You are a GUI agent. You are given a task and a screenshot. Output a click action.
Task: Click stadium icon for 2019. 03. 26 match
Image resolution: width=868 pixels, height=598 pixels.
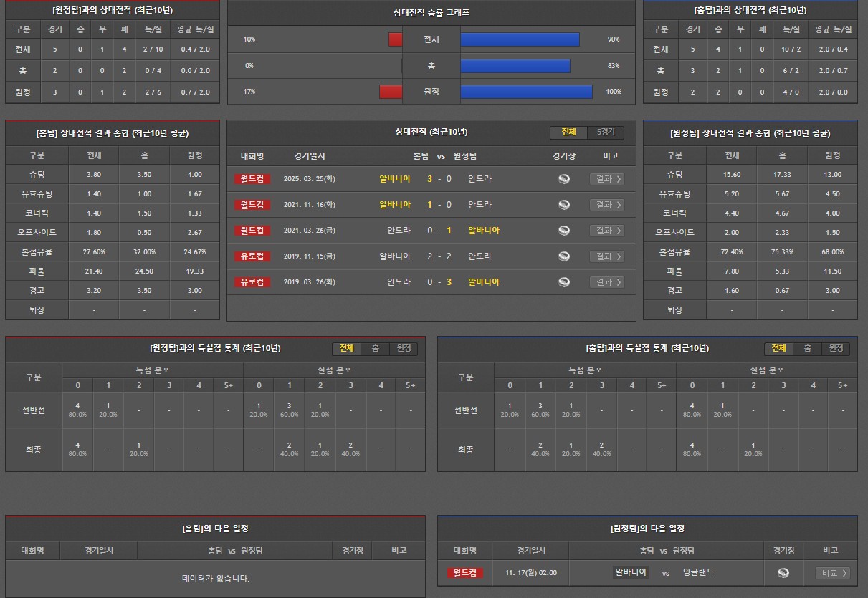coord(564,282)
